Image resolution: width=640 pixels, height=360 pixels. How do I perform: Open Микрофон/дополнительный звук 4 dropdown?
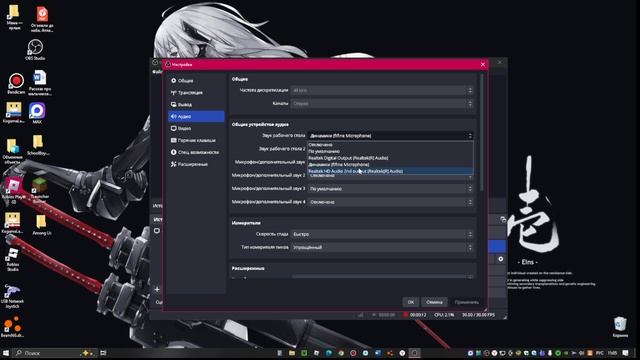pos(391,202)
